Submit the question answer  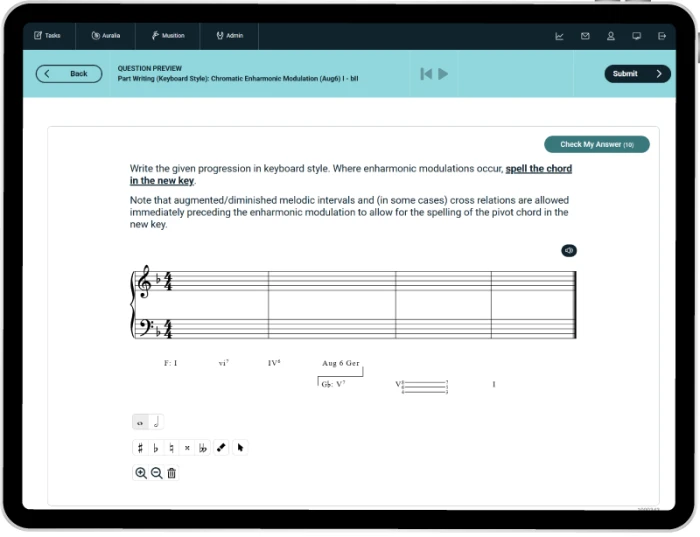coord(637,74)
